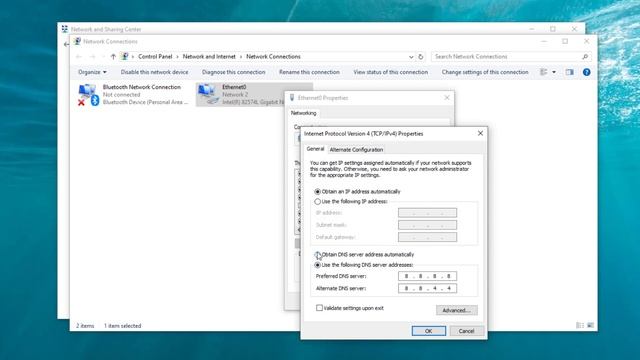Toggle the preview pane icon
Image resolution: width=640 pixels, height=360 pixels.
570,72
